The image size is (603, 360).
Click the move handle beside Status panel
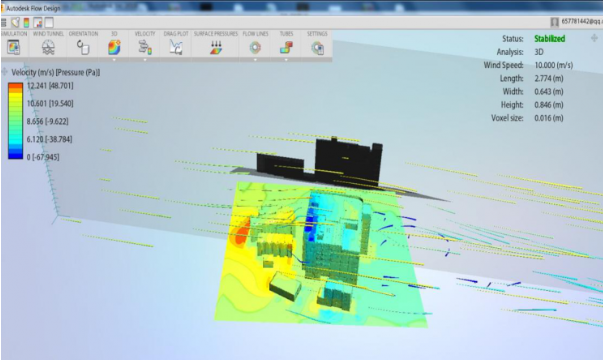tap(594, 38)
